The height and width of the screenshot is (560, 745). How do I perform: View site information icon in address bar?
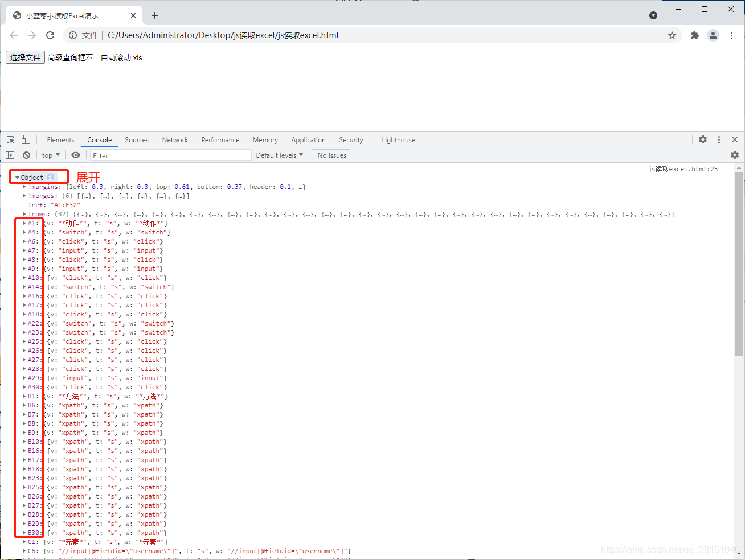pos(73,35)
